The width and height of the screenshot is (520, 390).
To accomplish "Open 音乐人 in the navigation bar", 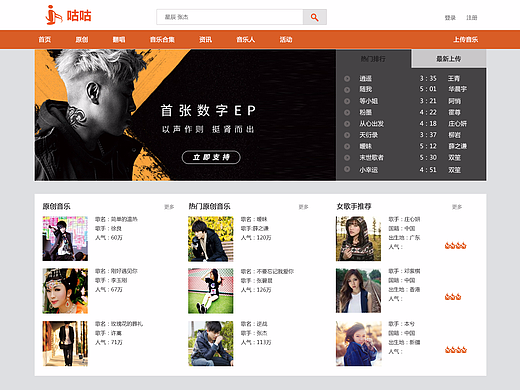I will tap(246, 40).
